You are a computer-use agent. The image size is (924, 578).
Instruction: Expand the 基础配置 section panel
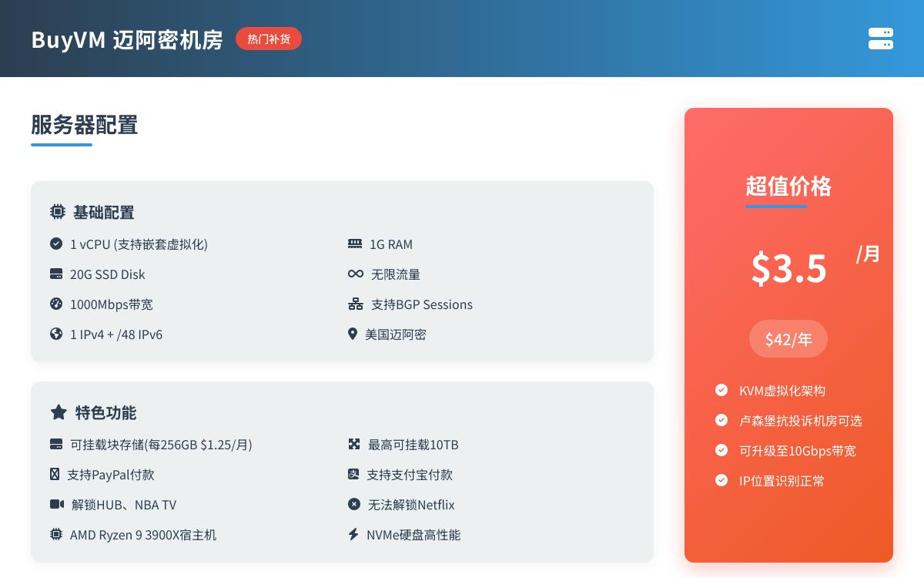click(343, 271)
